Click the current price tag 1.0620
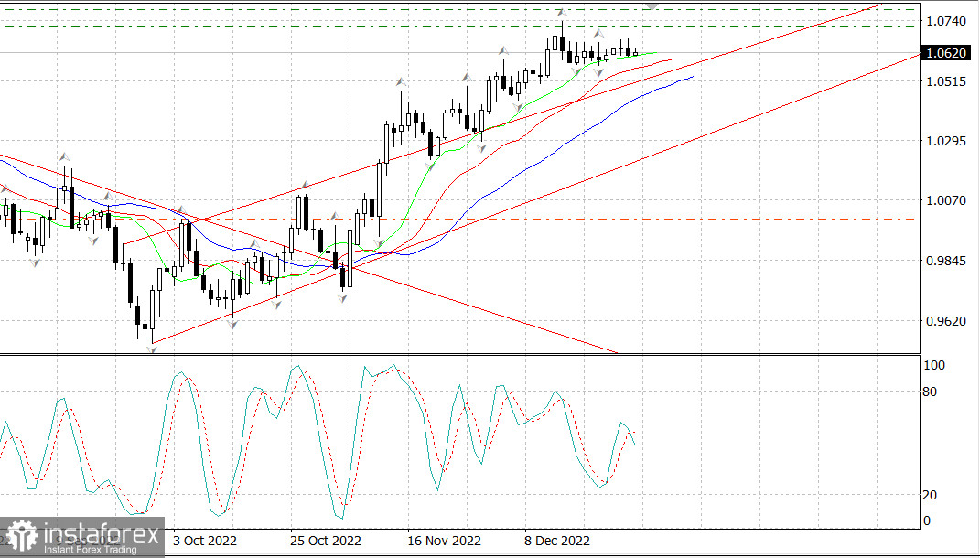This screenshot has width=980, height=558. [x=946, y=54]
